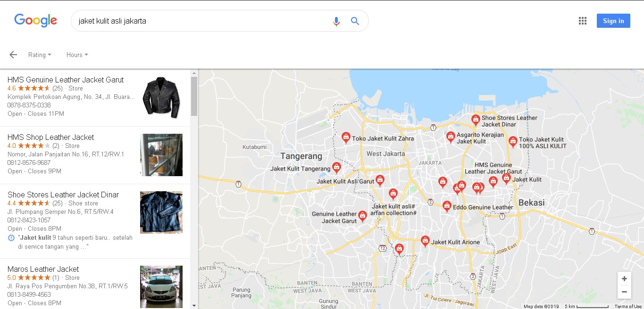Click the West Jakarta label on the map
Viewport: 644px width, 309px height.
385,154
